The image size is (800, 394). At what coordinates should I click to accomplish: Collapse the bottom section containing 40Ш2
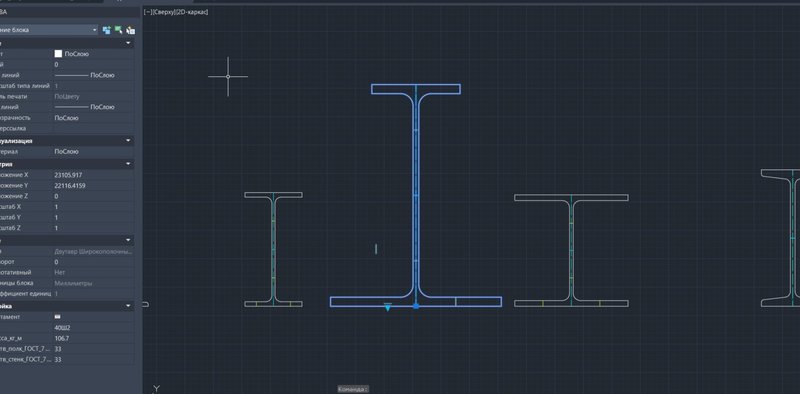point(128,306)
